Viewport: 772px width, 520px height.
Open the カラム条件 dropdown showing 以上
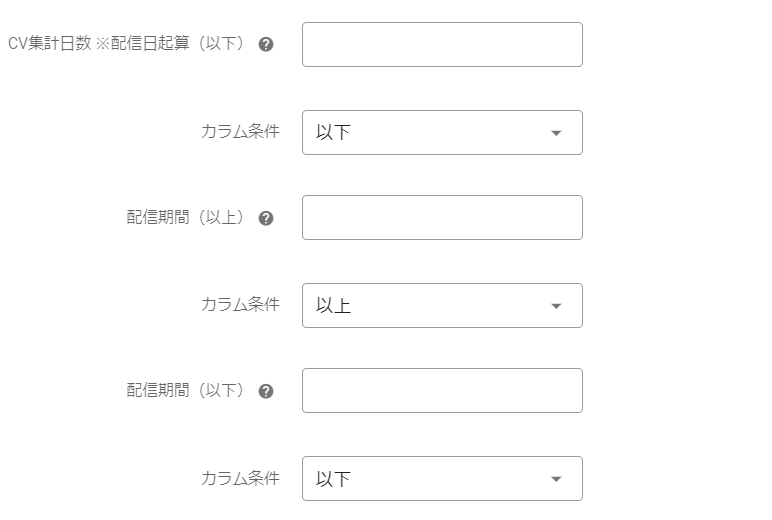coord(442,306)
